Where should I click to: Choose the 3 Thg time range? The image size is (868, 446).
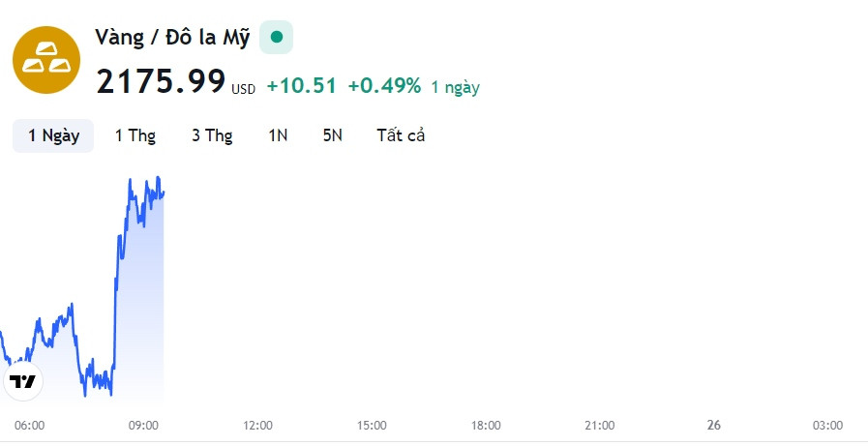(212, 135)
